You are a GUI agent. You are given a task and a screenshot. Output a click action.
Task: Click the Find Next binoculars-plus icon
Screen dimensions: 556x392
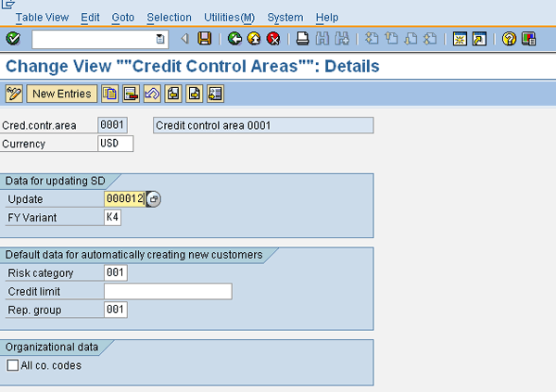click(x=342, y=38)
